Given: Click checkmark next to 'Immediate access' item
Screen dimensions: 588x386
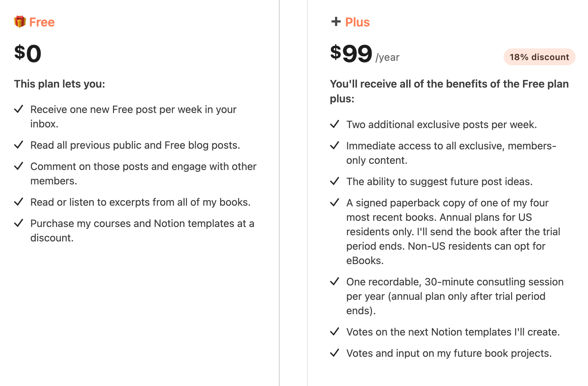Looking at the screenshot, I should pyautogui.click(x=335, y=146).
